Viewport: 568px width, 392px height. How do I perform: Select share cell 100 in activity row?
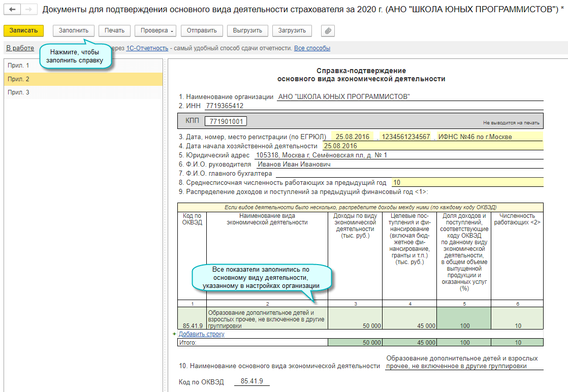464,318
